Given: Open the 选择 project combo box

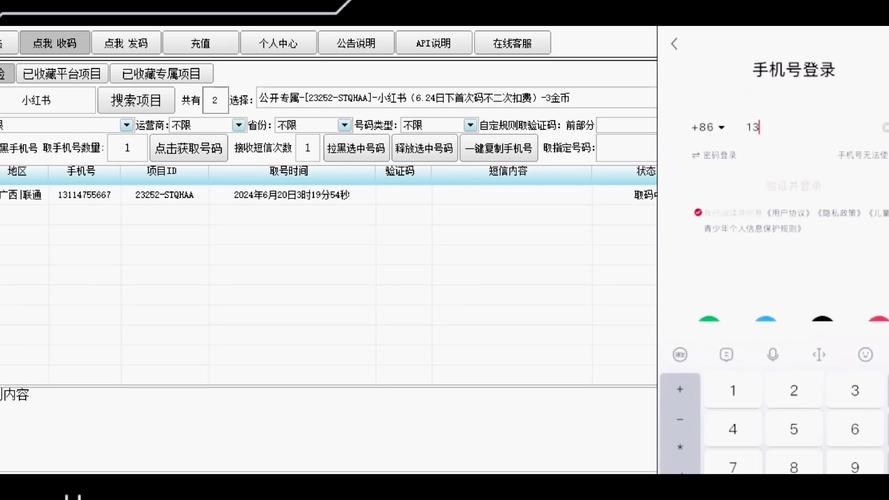Looking at the screenshot, I should (x=456, y=98).
